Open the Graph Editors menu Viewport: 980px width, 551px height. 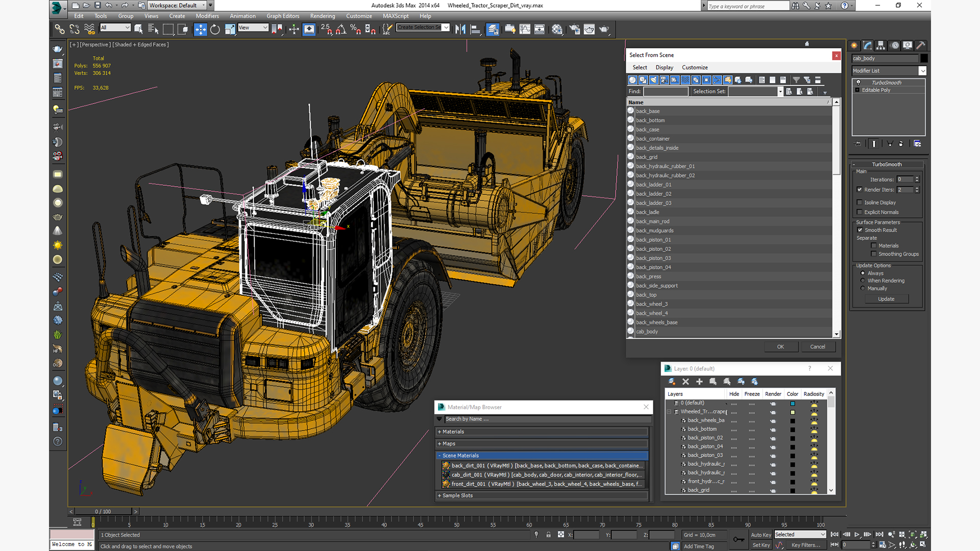(x=282, y=16)
